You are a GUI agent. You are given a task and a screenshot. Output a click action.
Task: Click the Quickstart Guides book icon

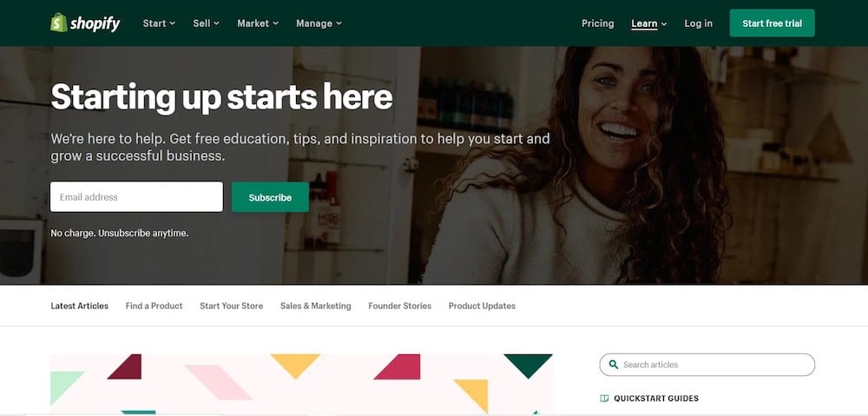tap(604, 399)
